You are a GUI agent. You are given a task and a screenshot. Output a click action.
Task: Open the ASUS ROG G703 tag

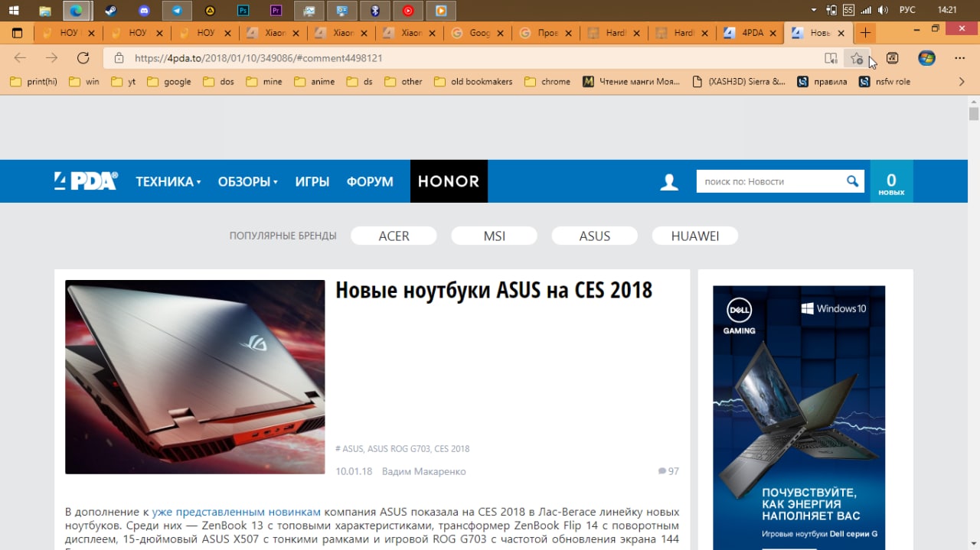coord(398,449)
